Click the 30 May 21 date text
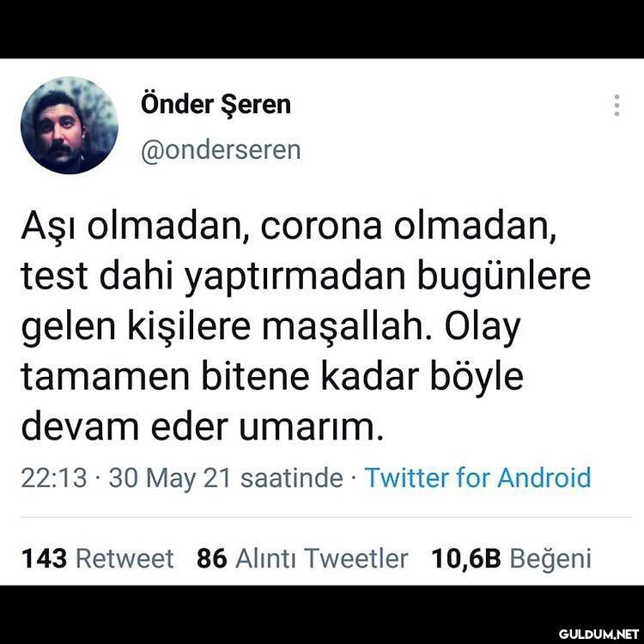 pos(169,478)
